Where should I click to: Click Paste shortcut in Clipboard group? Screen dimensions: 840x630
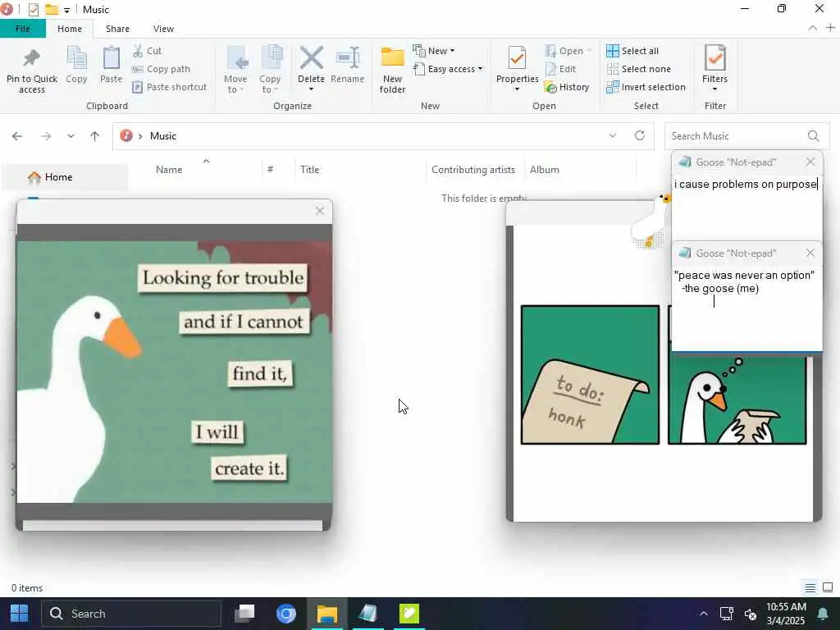coord(169,87)
